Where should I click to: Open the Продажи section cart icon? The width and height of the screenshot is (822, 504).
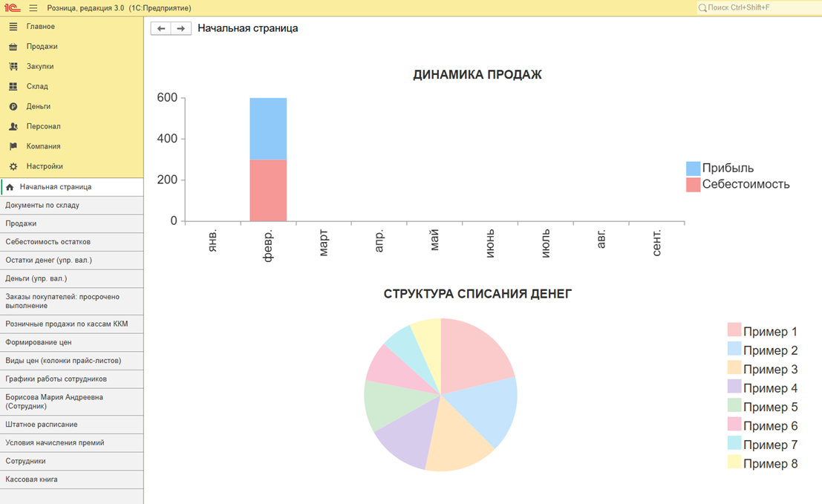point(13,47)
